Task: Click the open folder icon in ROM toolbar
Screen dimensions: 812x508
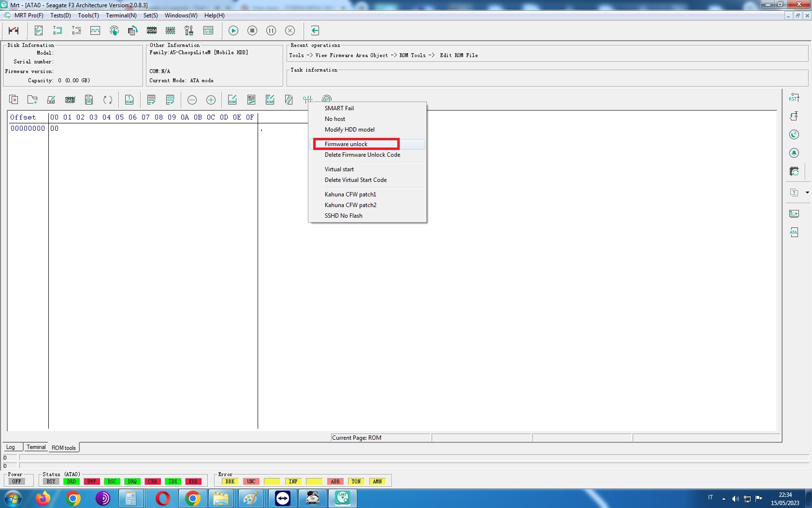Action: (x=32, y=100)
